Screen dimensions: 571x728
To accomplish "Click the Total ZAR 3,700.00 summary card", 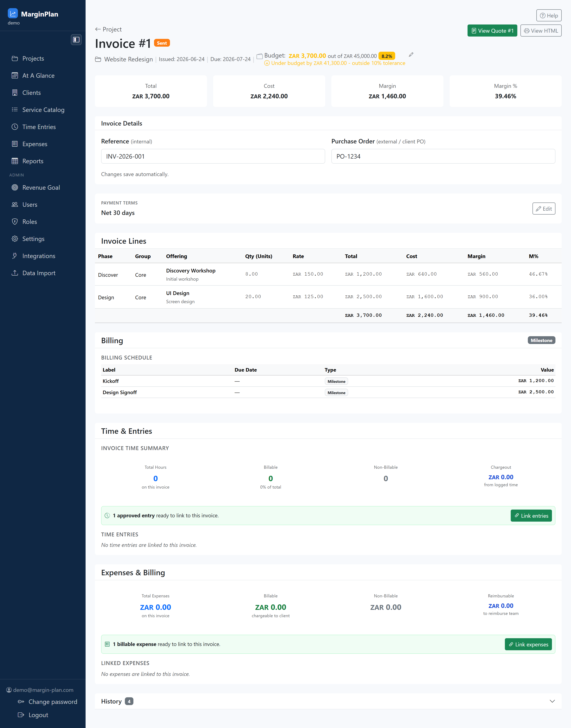I will pyautogui.click(x=151, y=91).
